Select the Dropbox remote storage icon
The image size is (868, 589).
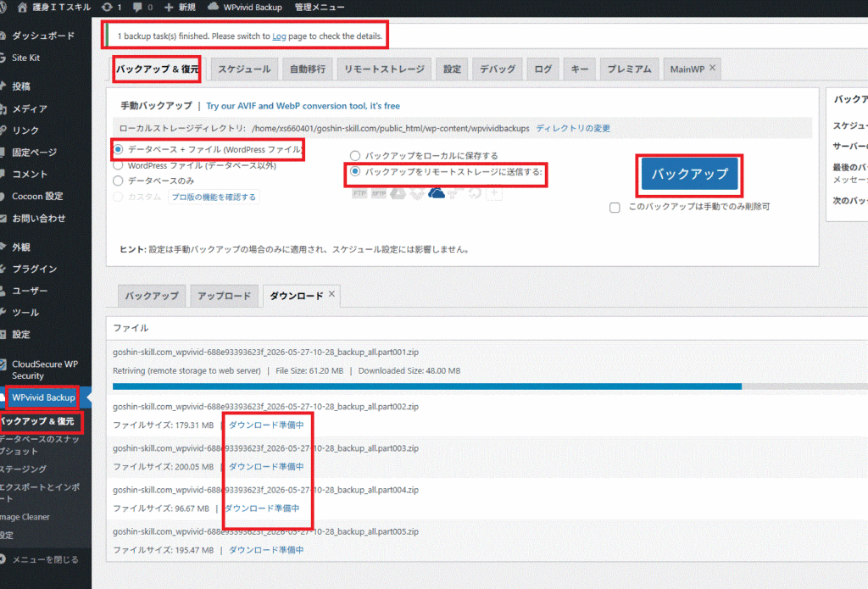[417, 193]
